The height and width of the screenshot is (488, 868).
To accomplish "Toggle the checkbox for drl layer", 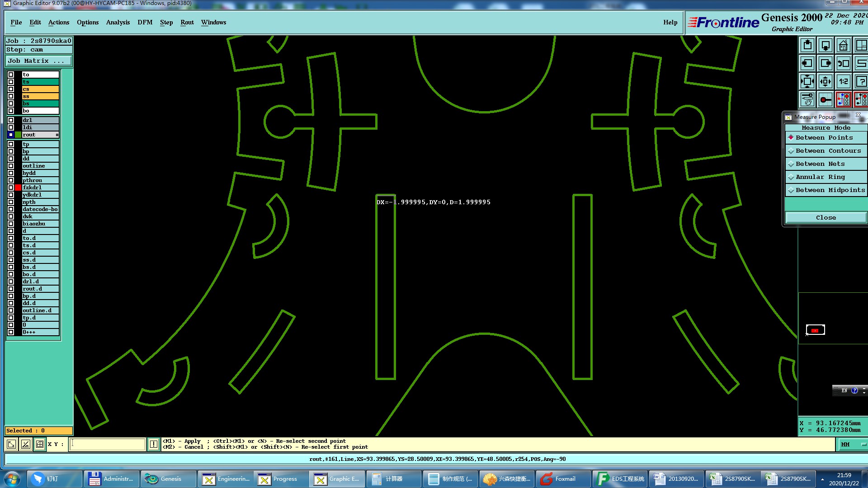I will tap(11, 120).
